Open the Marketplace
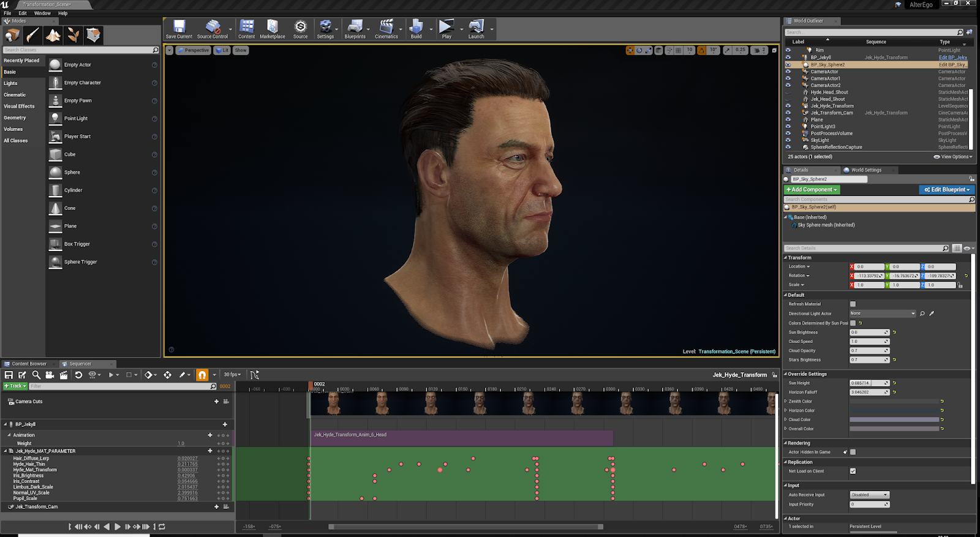Viewport: 980px width, 537px height. pos(272,29)
